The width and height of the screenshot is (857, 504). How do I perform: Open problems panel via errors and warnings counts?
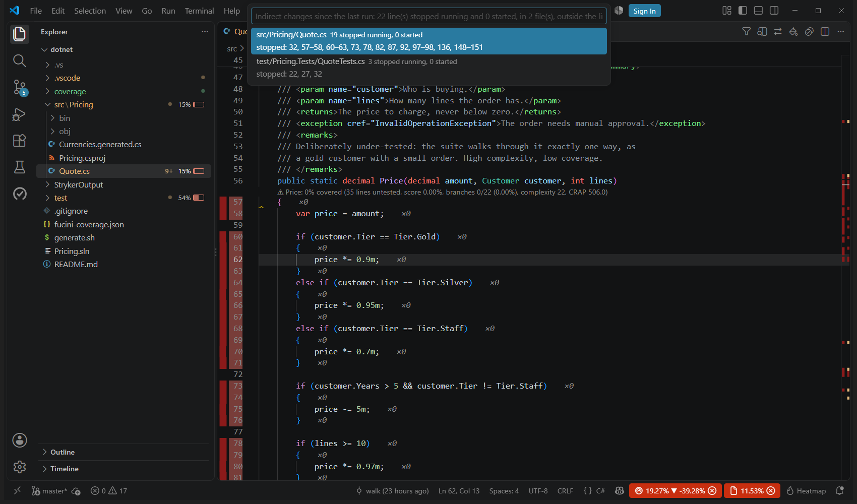click(109, 491)
